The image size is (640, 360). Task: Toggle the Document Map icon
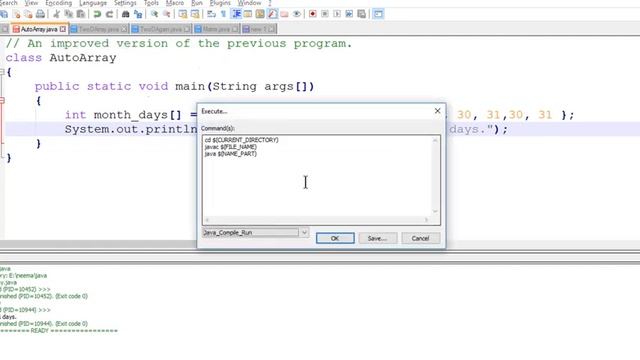click(x=260, y=14)
